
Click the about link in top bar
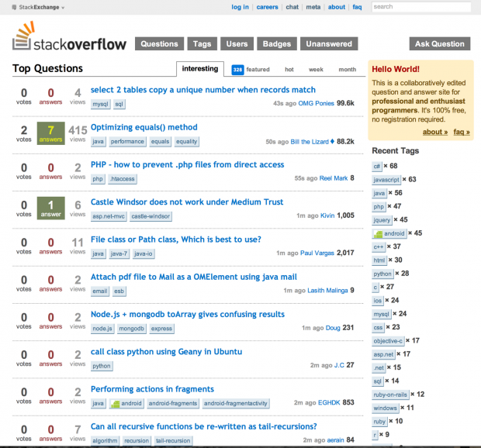(x=337, y=7)
